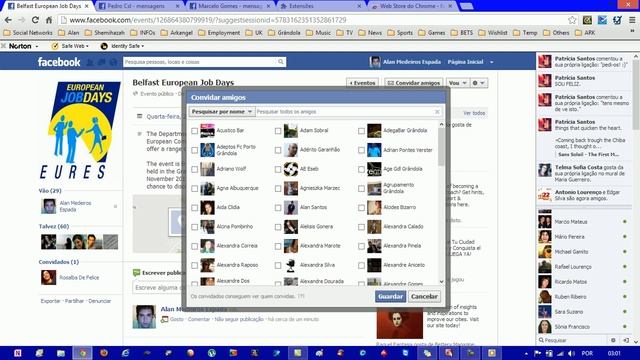Click friends list scrollbar down arrow
Screen dimensions: 640x360
[x=441, y=281]
